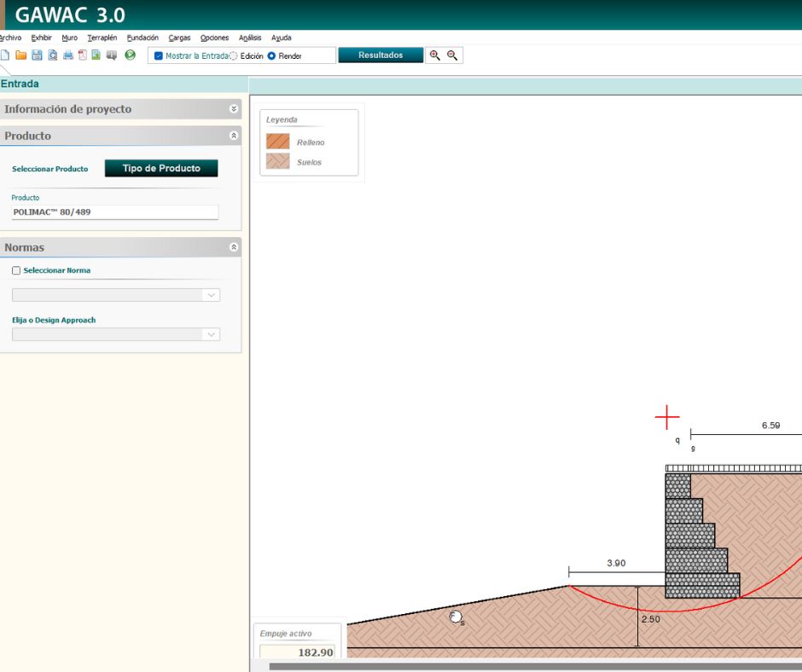
Task: Click the new file icon
Action: pos(5,55)
